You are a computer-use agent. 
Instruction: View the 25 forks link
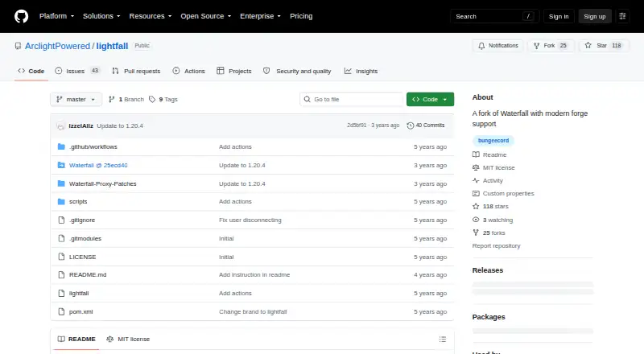[x=489, y=233]
